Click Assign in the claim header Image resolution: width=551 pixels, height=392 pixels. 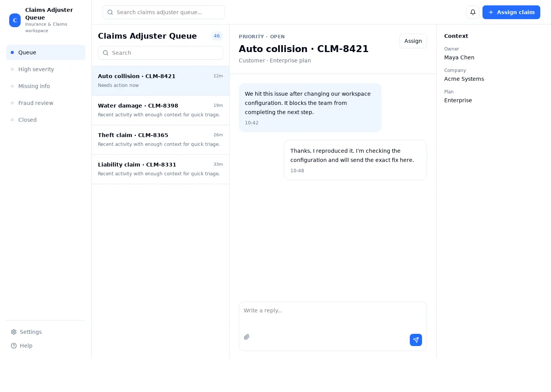point(413,41)
